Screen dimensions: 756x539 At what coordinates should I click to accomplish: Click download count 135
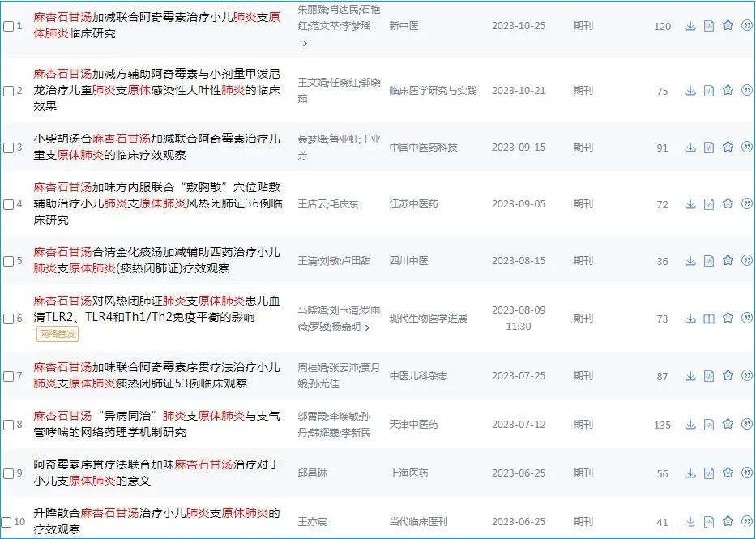tap(662, 426)
